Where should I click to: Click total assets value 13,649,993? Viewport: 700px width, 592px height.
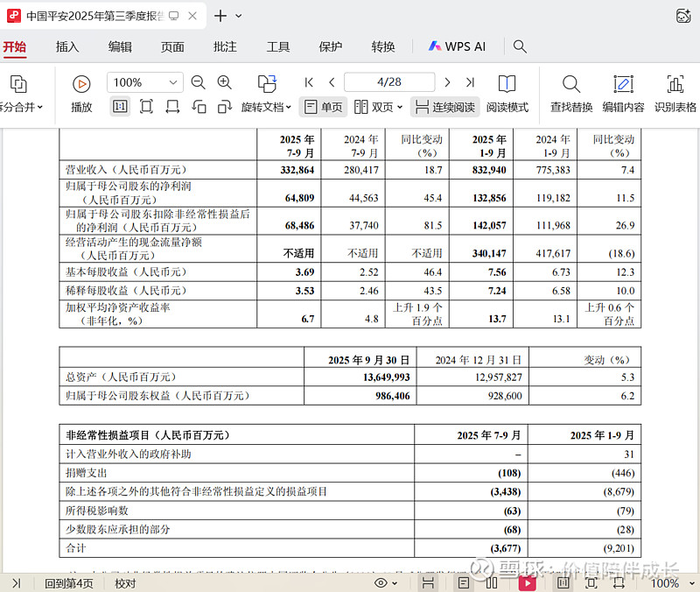pos(387,377)
